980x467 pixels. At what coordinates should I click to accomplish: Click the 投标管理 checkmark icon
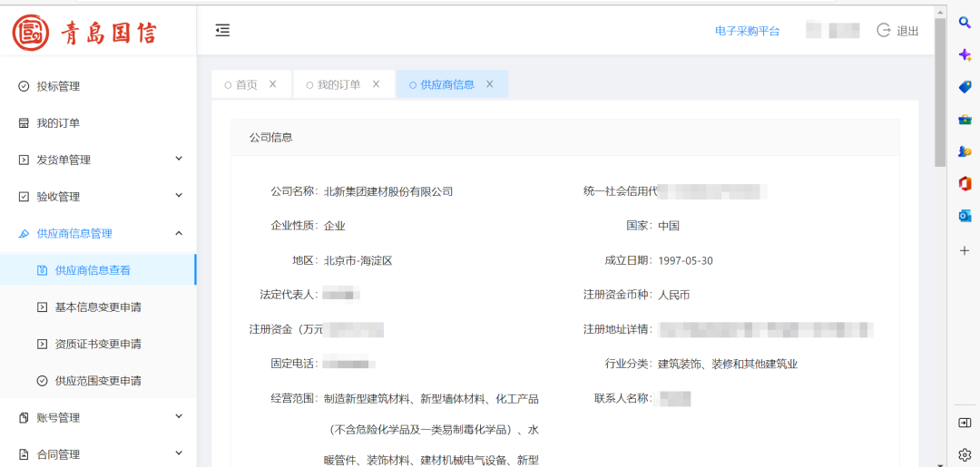24,86
